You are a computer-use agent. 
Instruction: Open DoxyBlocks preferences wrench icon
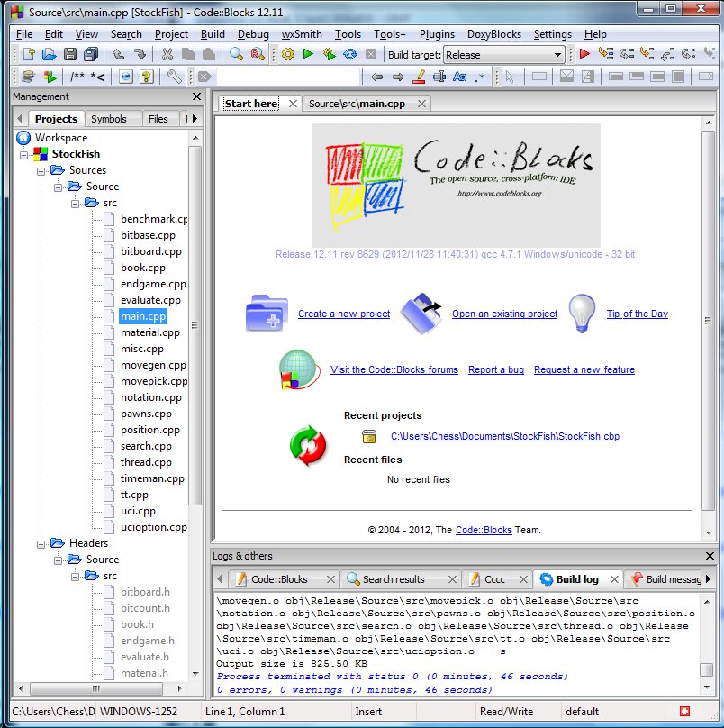point(175,77)
